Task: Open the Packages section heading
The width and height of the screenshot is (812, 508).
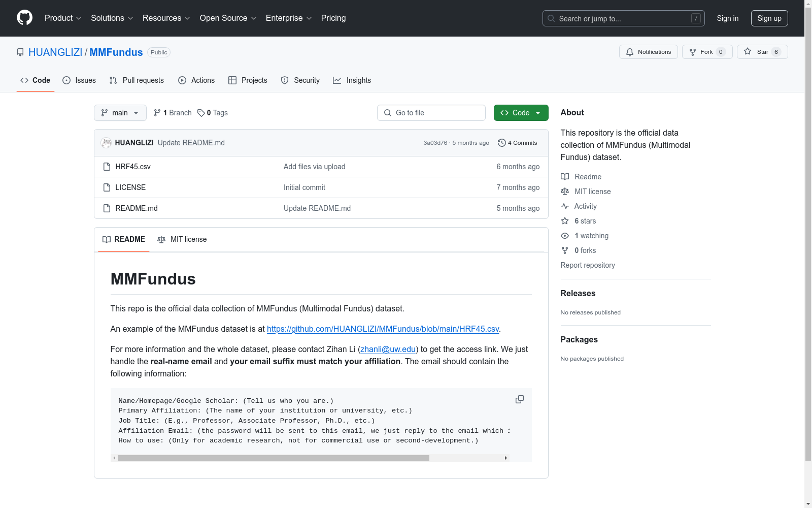Action: [x=579, y=339]
